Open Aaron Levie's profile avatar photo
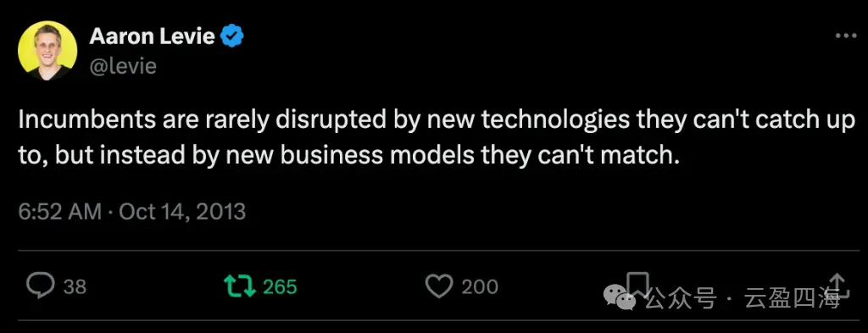Image resolution: width=868 pixels, height=333 pixels. click(x=47, y=50)
